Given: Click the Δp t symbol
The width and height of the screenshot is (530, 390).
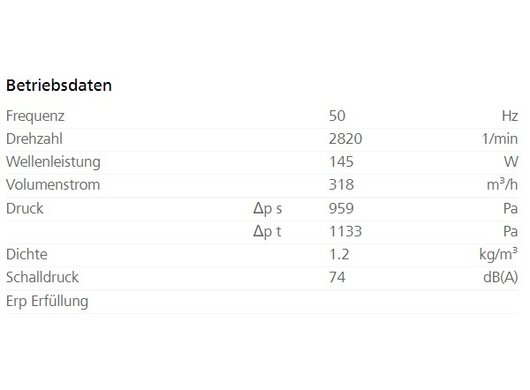Looking at the screenshot, I should coord(267,232).
